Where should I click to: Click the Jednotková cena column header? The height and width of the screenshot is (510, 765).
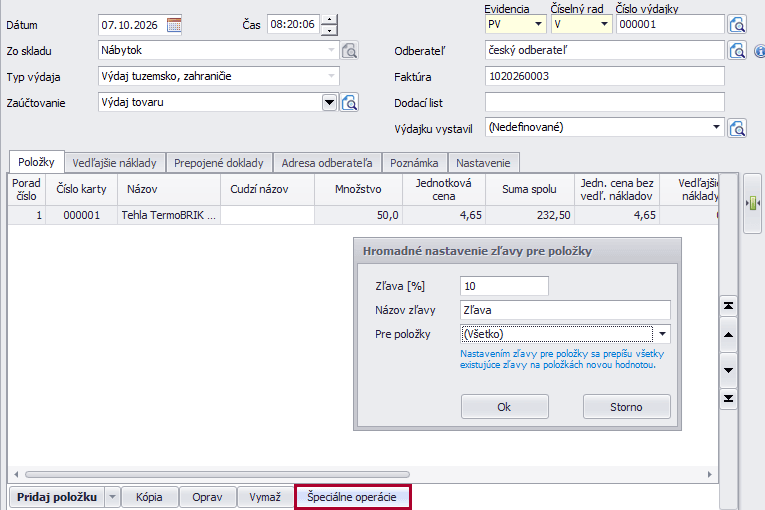(443, 189)
